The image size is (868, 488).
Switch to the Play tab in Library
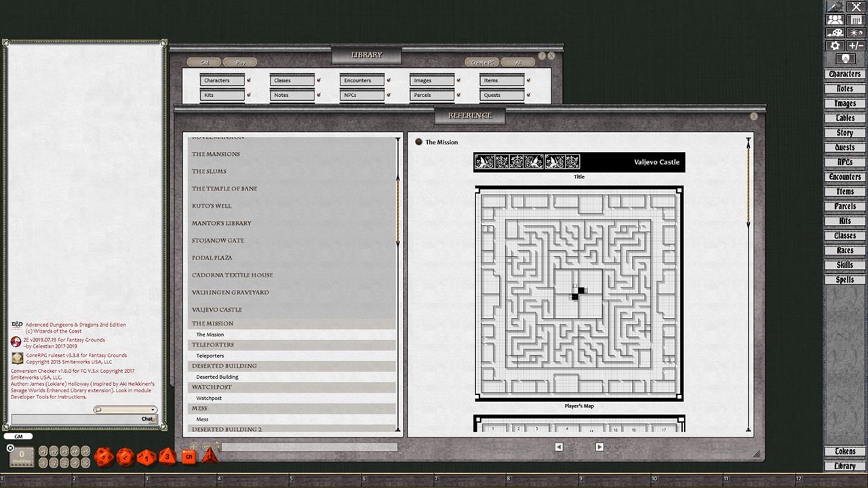tap(241, 62)
